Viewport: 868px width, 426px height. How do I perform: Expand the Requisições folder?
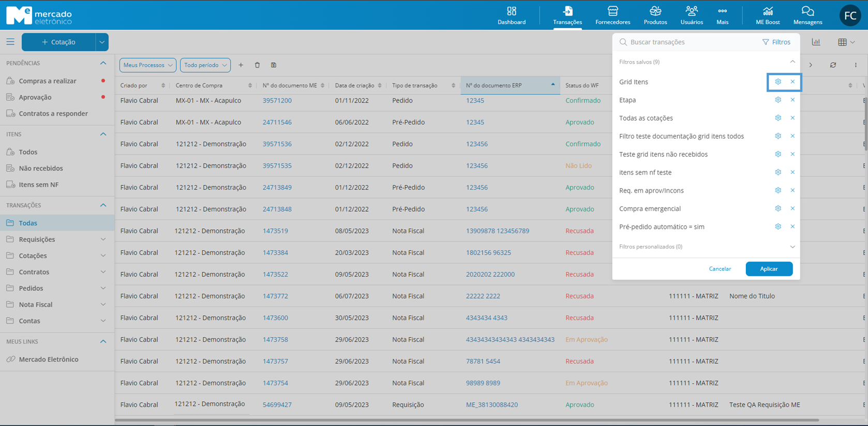[103, 240]
